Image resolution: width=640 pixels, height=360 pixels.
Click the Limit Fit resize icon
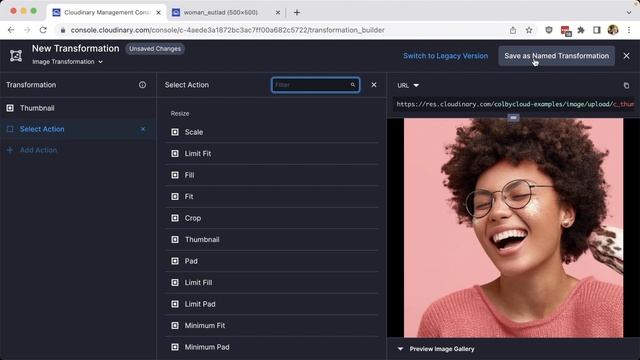coord(175,153)
